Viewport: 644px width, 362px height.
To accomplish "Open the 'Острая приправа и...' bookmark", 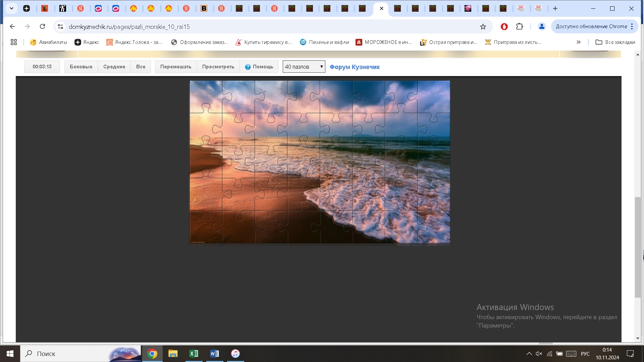I will [x=448, y=42].
